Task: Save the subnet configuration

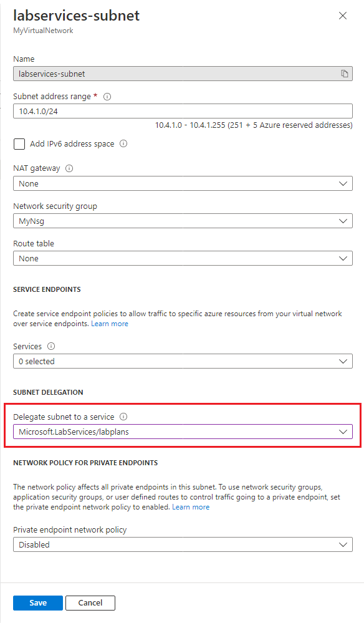Action: click(x=37, y=602)
